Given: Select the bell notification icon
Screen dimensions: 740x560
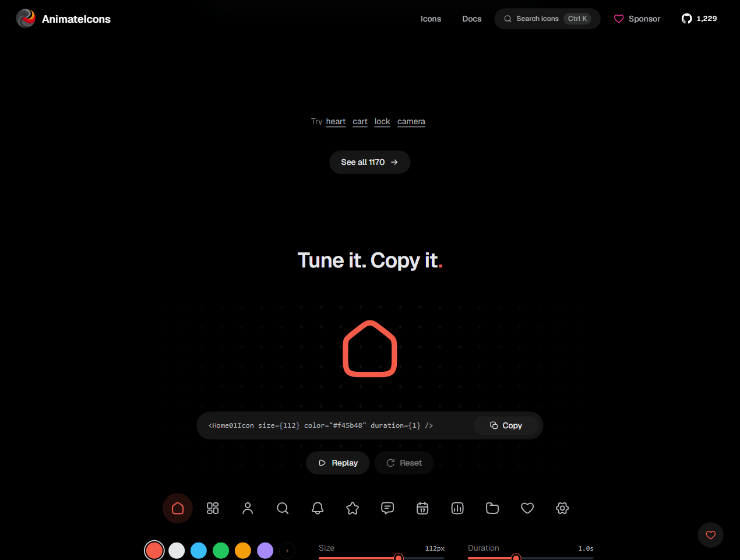Looking at the screenshot, I should (318, 508).
